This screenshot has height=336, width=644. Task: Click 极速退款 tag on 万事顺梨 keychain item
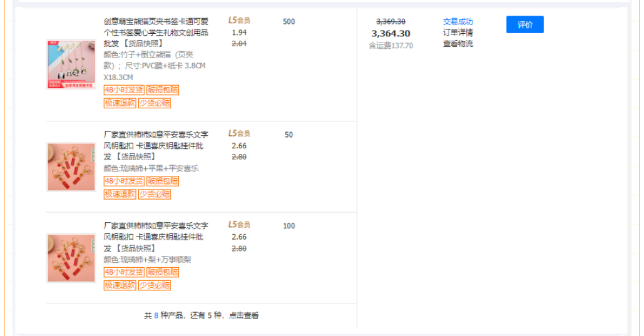120,285
